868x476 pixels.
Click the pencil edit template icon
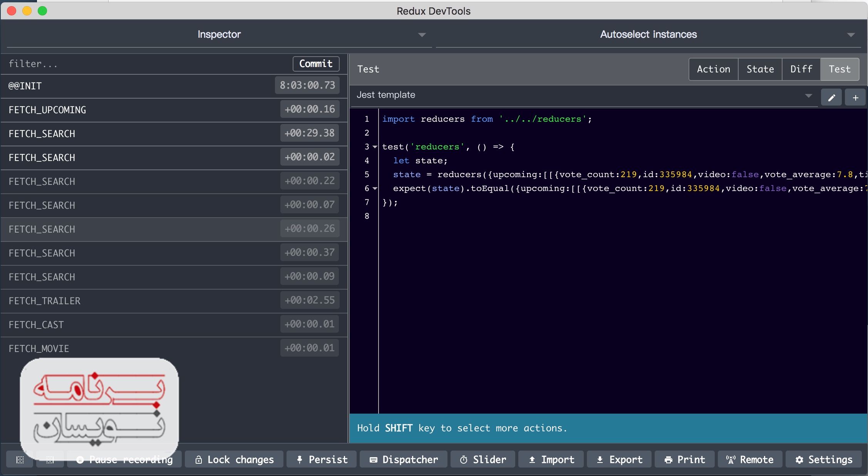point(831,97)
